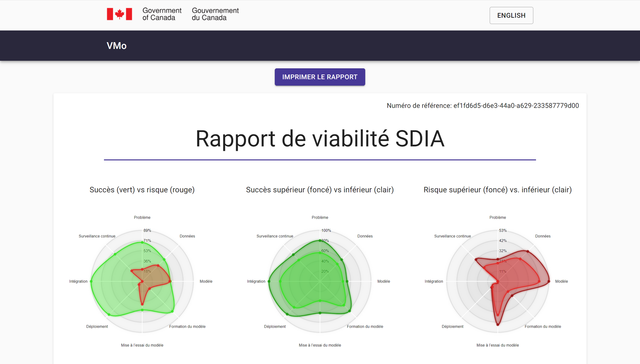The image size is (640, 364).
Task: Click Formation du modèle label on risk chart
Action: (543, 326)
